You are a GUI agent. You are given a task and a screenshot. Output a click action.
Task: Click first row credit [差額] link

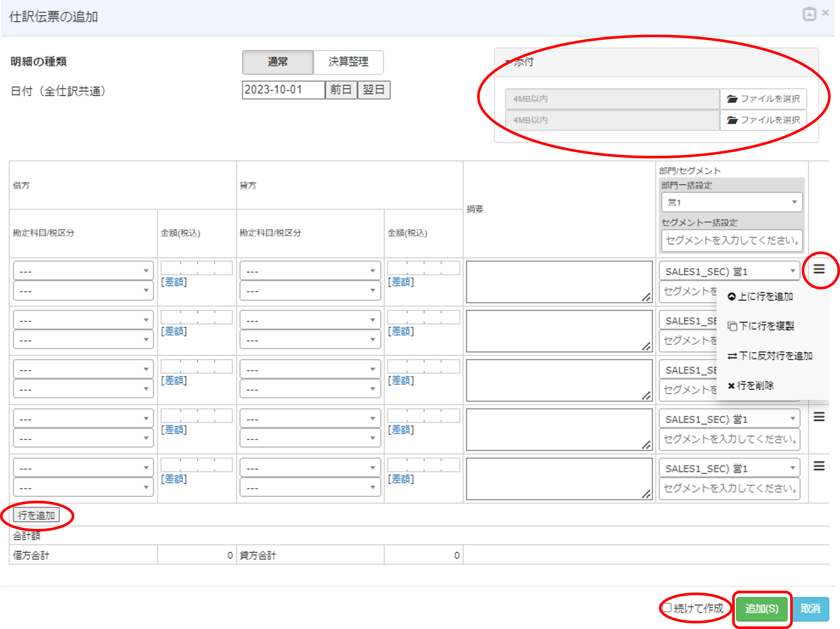click(400, 282)
